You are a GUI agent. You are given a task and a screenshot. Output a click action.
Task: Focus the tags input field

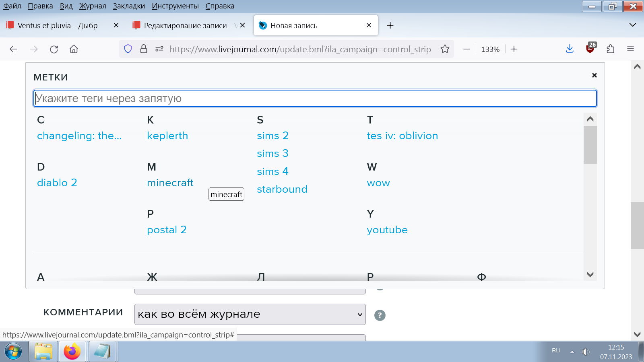coord(315,98)
